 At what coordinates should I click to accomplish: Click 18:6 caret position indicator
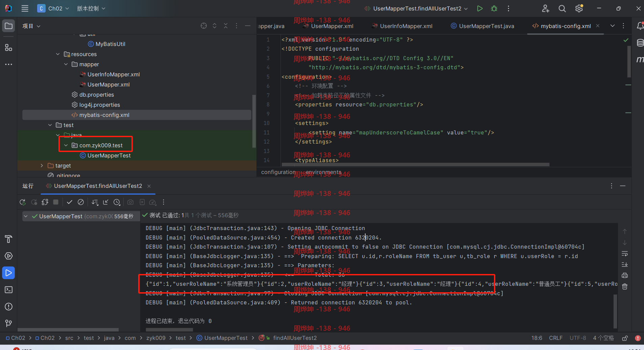click(x=537, y=338)
